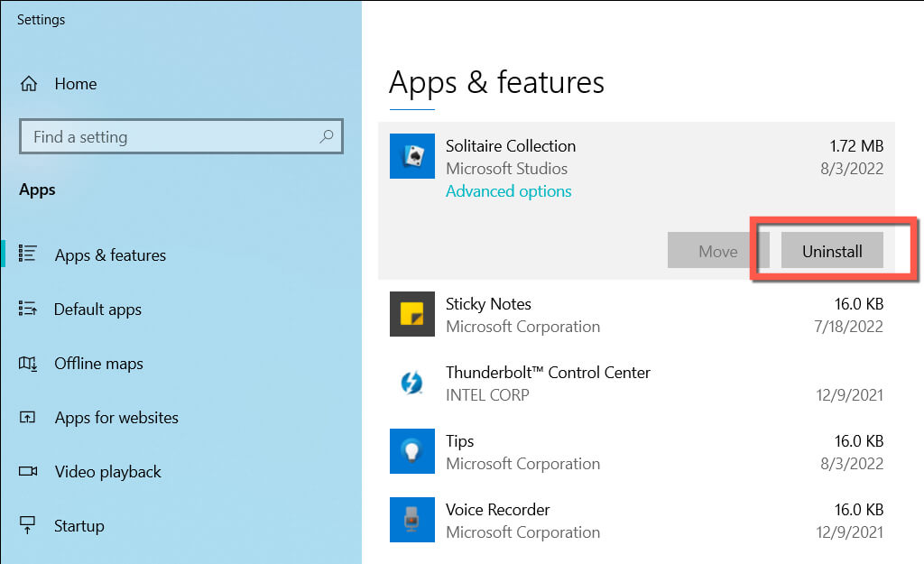Select the Voice Recorder app name
This screenshot has height=564, width=924.
(x=497, y=510)
